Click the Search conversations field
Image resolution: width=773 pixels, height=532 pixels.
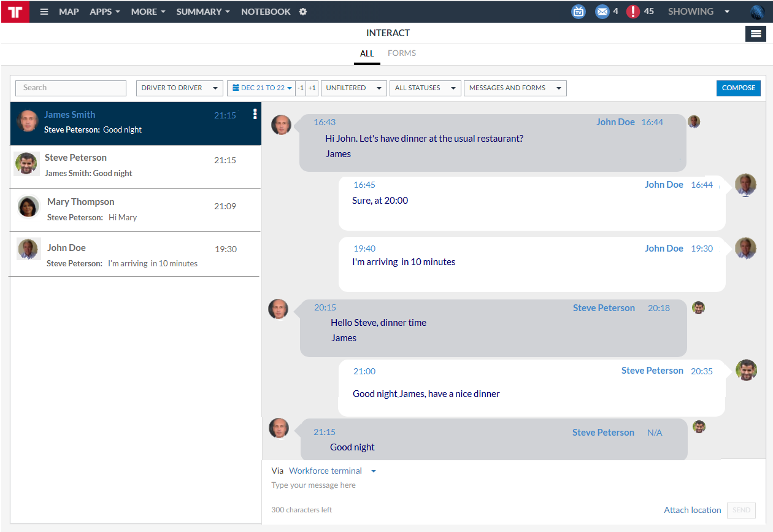pos(71,88)
